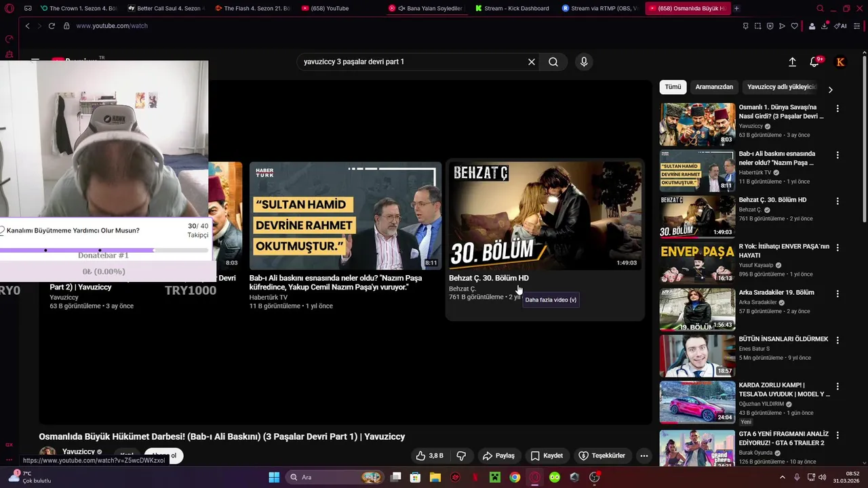This screenshot has width=868, height=488.
Task: Open YouTube notifications bell
Action: tap(814, 62)
